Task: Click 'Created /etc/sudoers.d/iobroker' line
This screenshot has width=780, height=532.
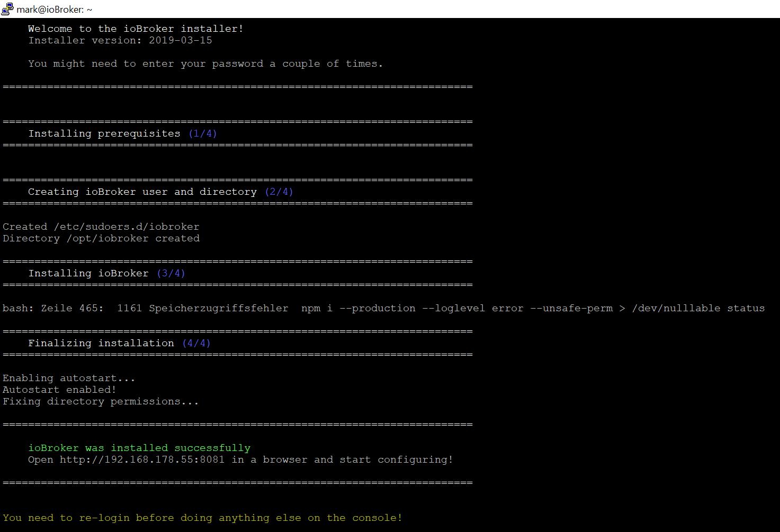Action: 101,227
